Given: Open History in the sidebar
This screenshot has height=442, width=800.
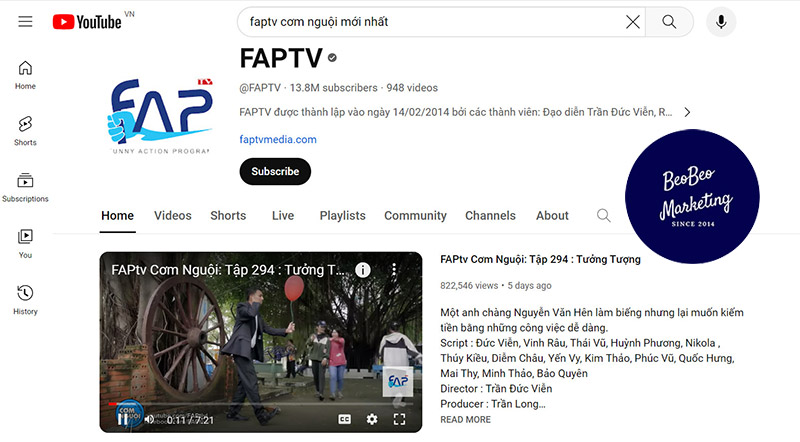Looking at the screenshot, I should 25,299.
